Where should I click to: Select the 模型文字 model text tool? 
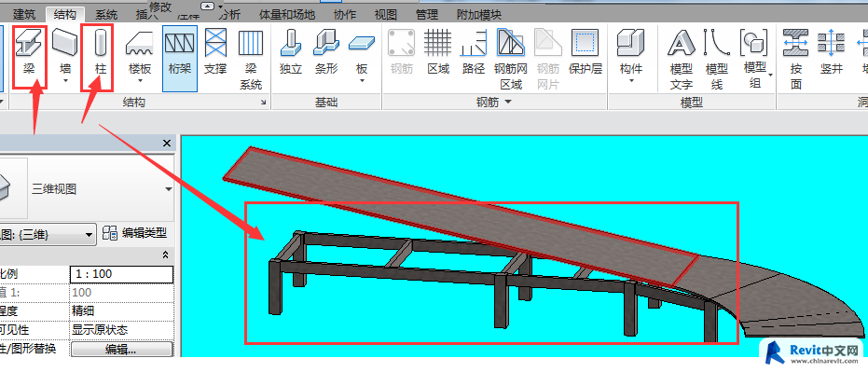pyautogui.click(x=681, y=59)
